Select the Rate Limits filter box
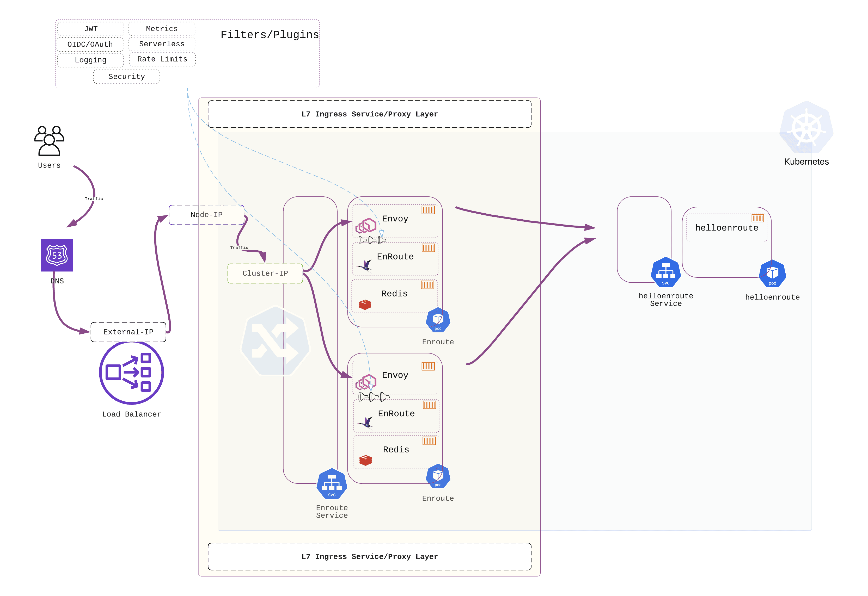The height and width of the screenshot is (596, 868). [162, 59]
